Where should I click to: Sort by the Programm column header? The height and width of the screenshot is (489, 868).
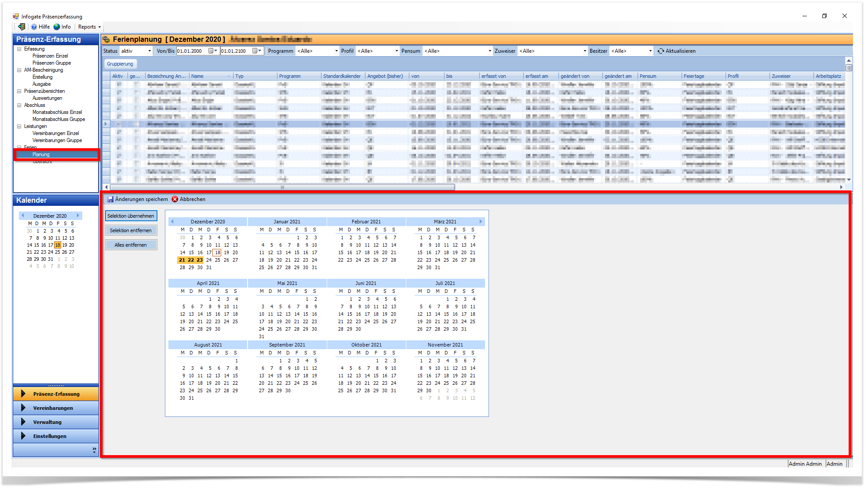click(x=299, y=76)
